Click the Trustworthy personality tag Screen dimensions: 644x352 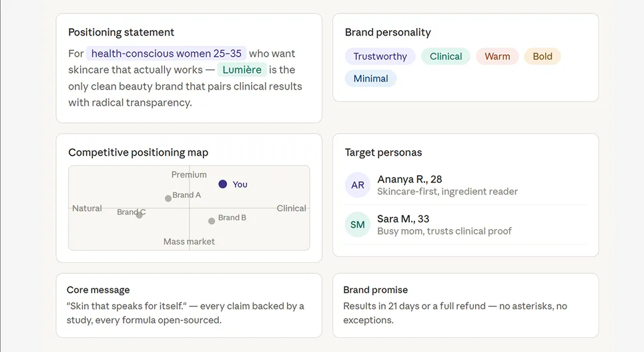click(x=380, y=56)
